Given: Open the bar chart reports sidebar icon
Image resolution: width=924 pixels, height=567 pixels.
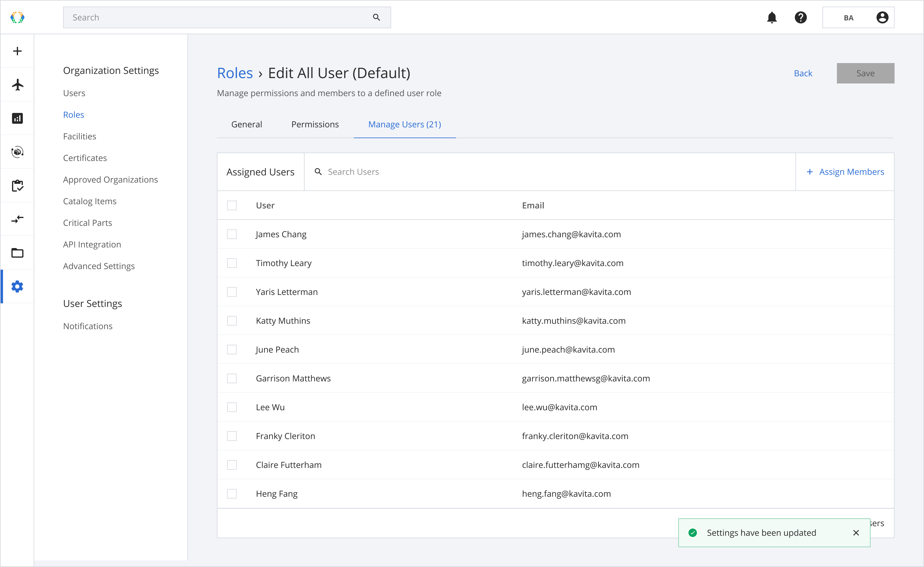Looking at the screenshot, I should 17,119.
